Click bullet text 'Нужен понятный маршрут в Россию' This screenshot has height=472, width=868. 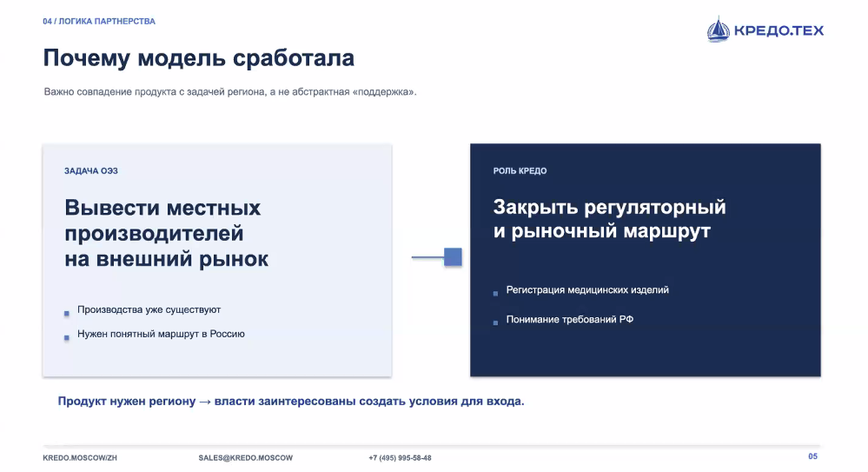click(161, 334)
